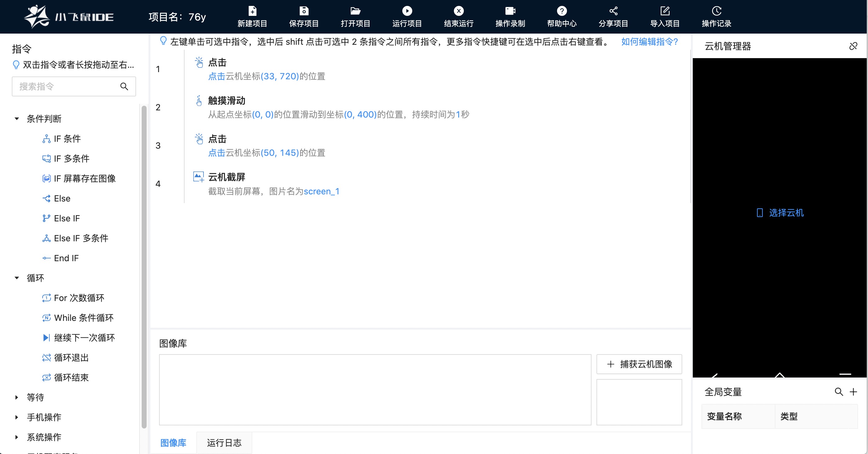Click the cloud phone manager unlink icon
868x454 pixels.
tap(853, 46)
